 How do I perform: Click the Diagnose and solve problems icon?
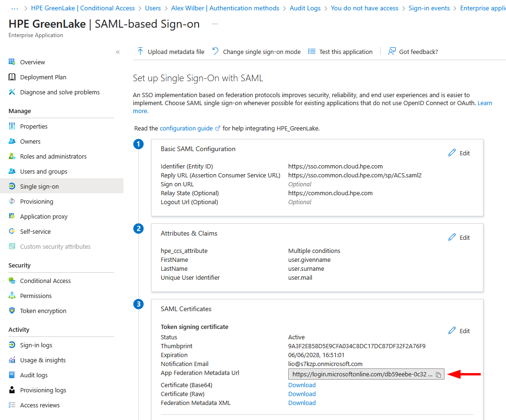click(x=12, y=92)
